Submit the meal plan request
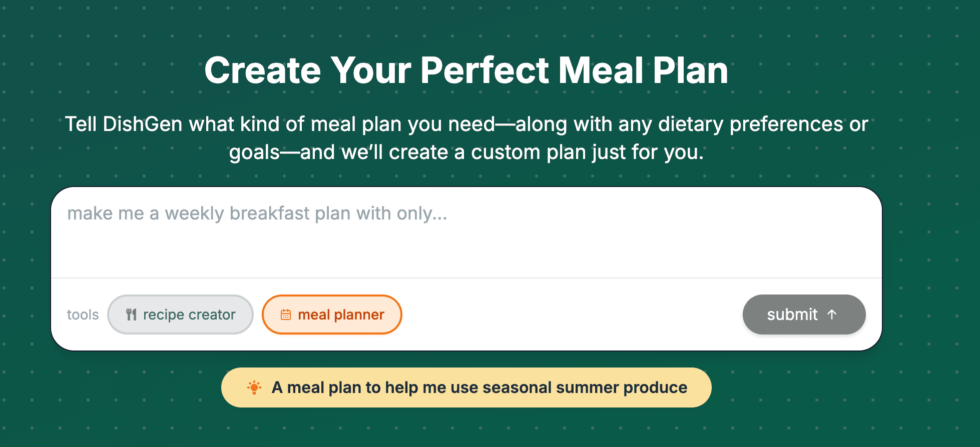This screenshot has height=447, width=980. point(804,314)
